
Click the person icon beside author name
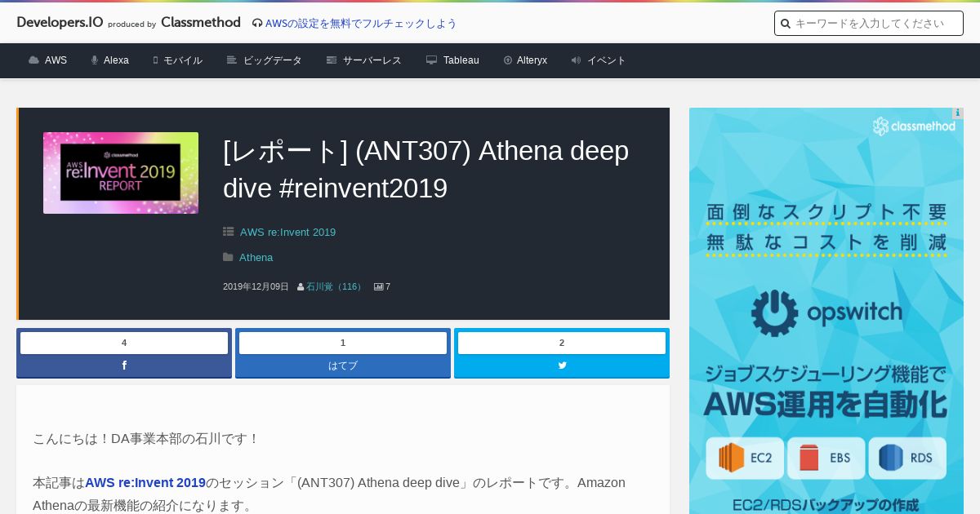tap(301, 287)
